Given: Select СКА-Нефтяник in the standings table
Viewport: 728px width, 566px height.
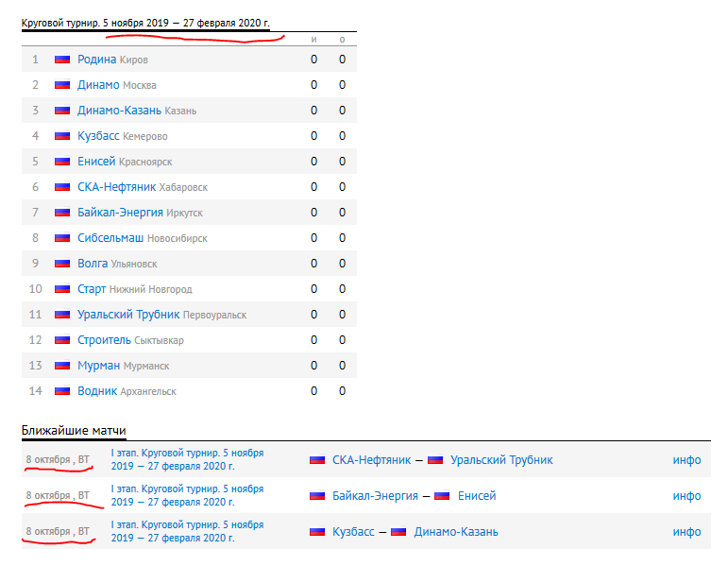Looking at the screenshot, I should tap(118, 187).
